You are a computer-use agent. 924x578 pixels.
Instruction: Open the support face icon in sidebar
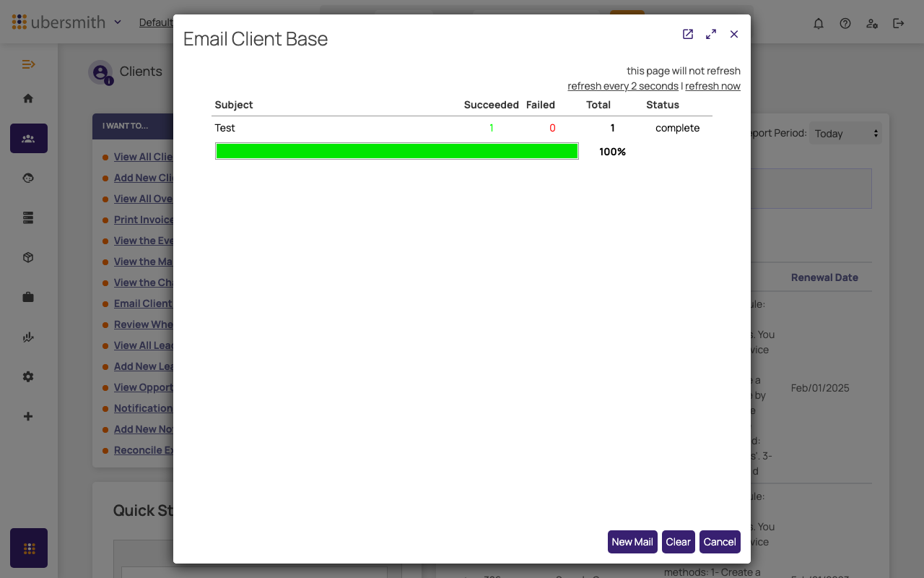pyautogui.click(x=28, y=178)
